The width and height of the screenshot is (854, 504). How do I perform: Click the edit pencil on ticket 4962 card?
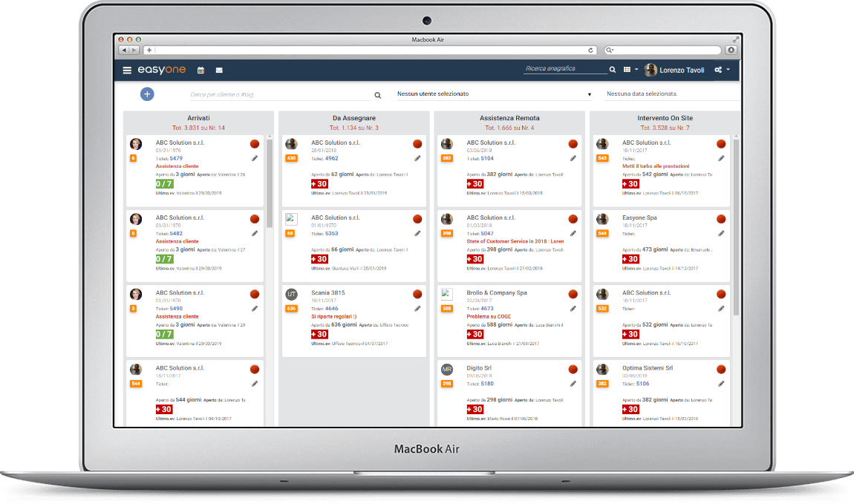[x=417, y=158]
